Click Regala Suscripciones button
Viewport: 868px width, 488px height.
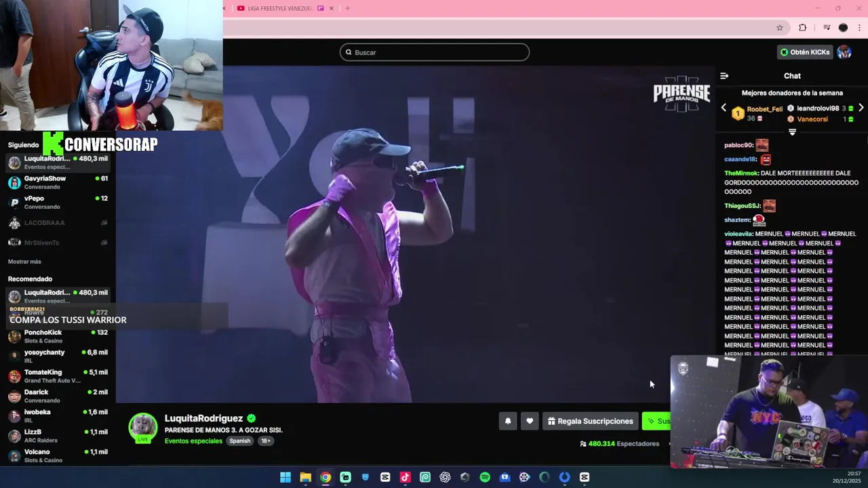click(590, 421)
